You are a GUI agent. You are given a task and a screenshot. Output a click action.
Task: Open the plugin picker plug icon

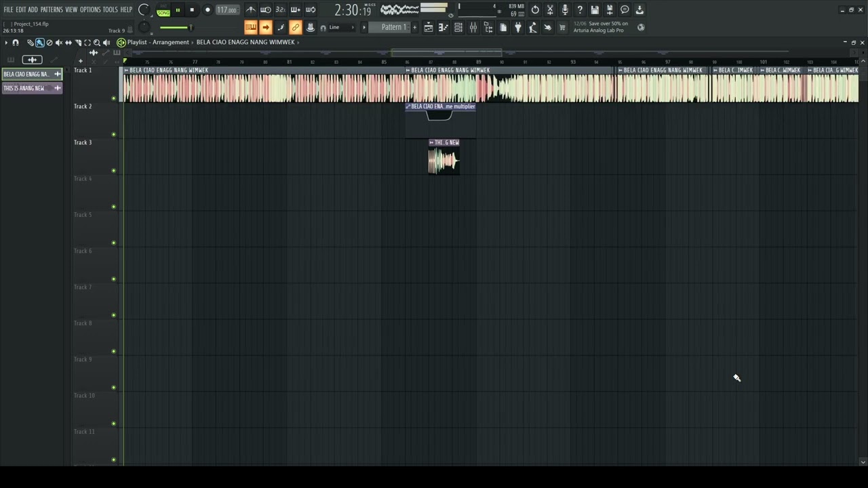point(518,28)
